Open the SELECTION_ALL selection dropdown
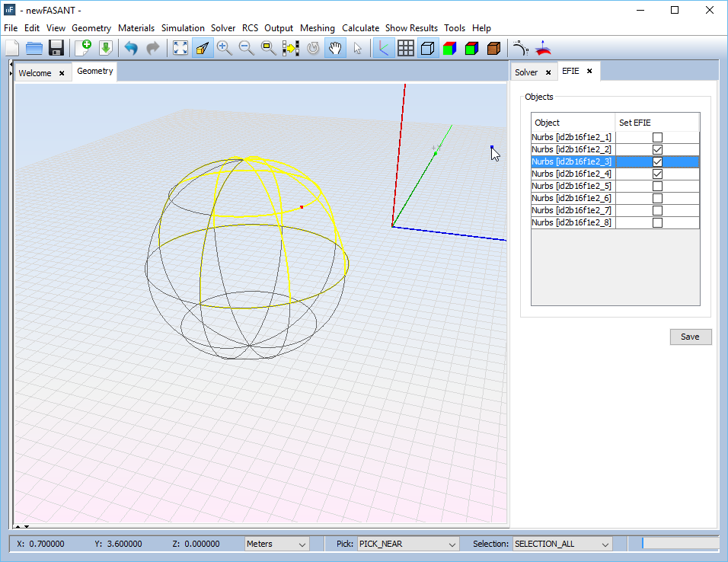This screenshot has width=728, height=562. (563, 544)
